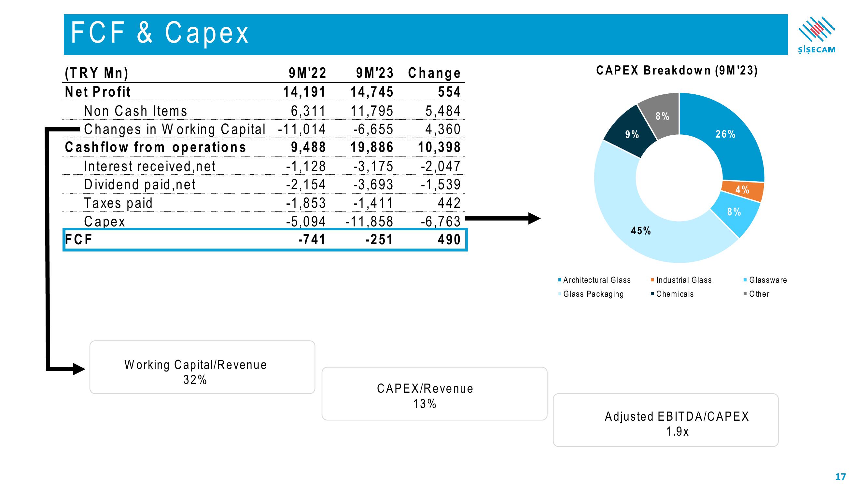The image size is (868, 488).
Task: Click Other legend swatch
Action: (745, 294)
